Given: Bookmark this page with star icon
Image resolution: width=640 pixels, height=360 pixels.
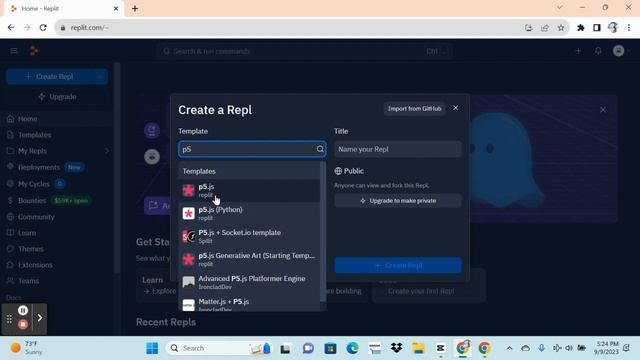Looking at the screenshot, I should 561,28.
